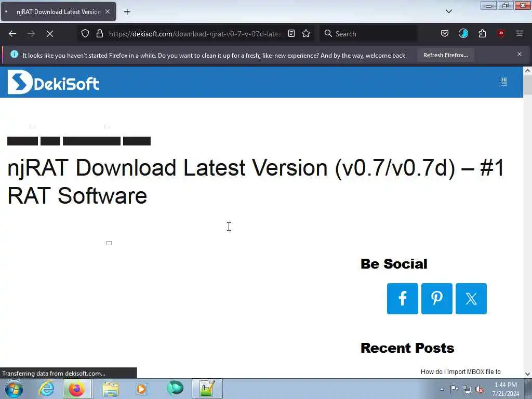Open Windows Media Player in taskbar
532x399 pixels.
(x=141, y=389)
